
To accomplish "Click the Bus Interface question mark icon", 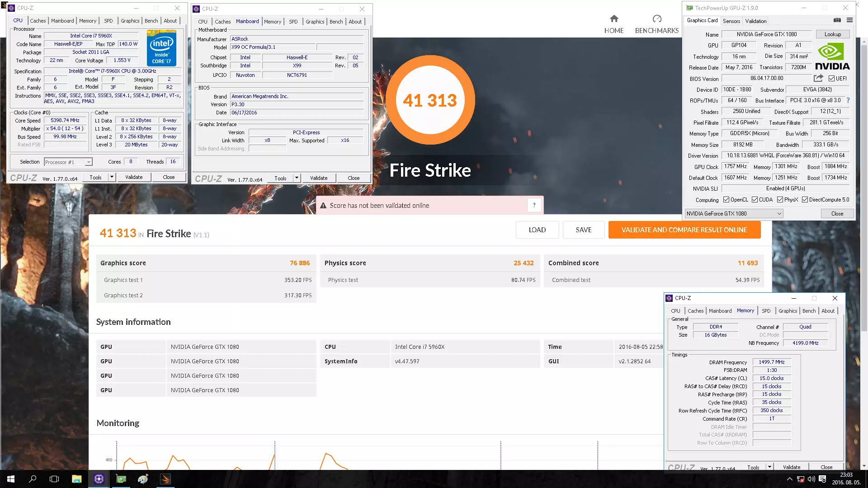I will pyautogui.click(x=848, y=100).
